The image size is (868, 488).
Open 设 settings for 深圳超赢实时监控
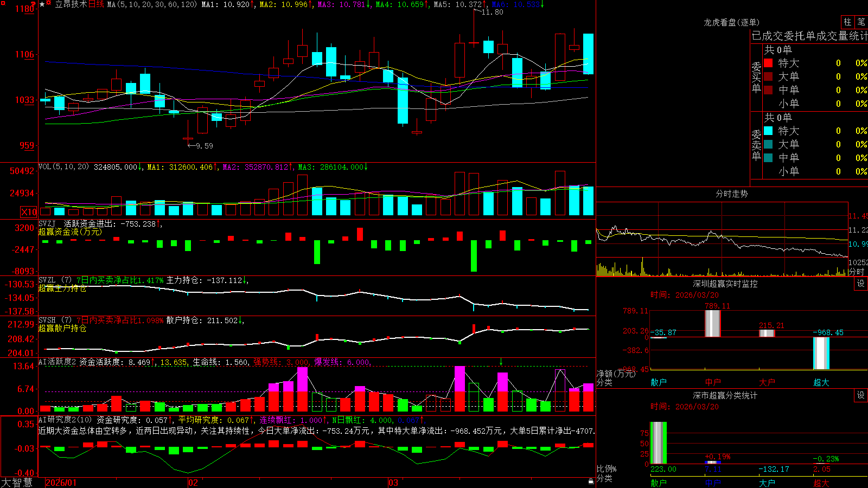[x=861, y=284]
